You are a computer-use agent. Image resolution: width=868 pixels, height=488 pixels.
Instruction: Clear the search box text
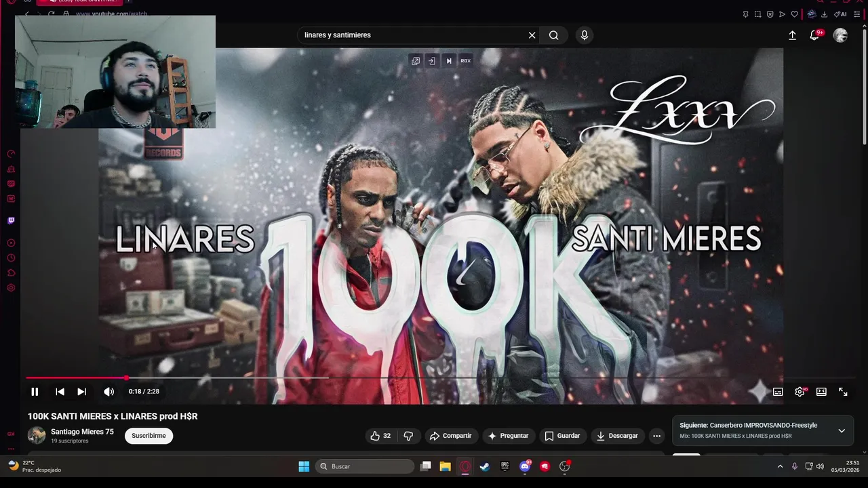click(x=532, y=35)
